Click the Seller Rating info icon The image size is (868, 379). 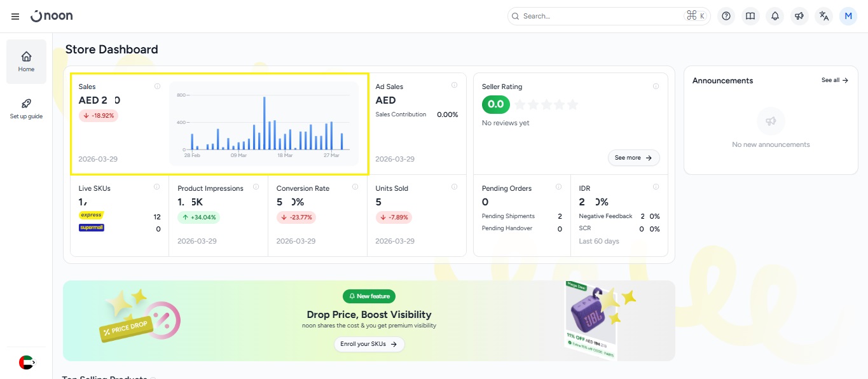[656, 86]
